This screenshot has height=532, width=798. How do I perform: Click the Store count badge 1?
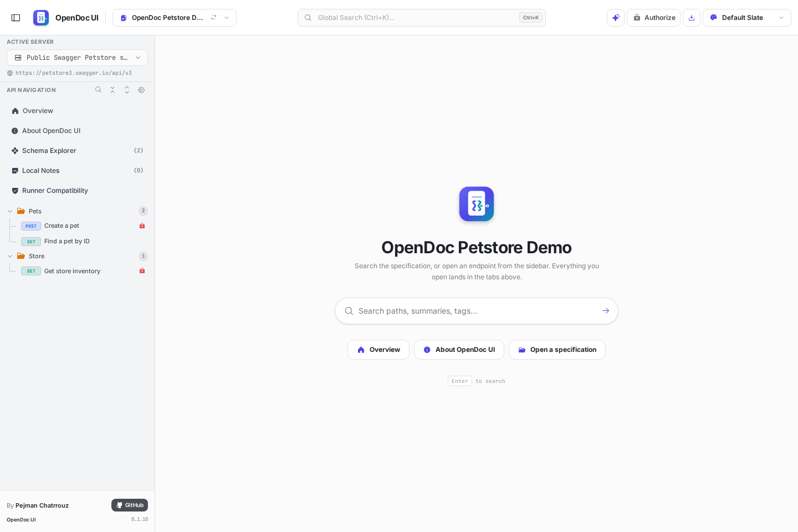pos(143,256)
